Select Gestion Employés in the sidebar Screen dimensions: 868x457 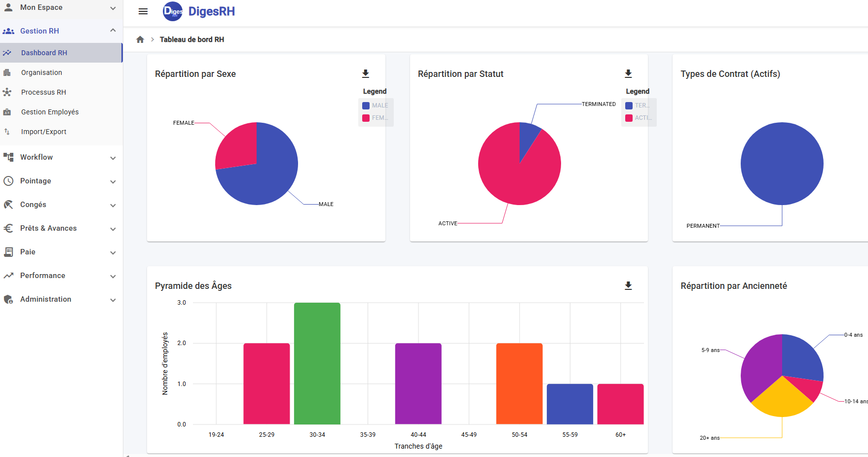(x=49, y=112)
